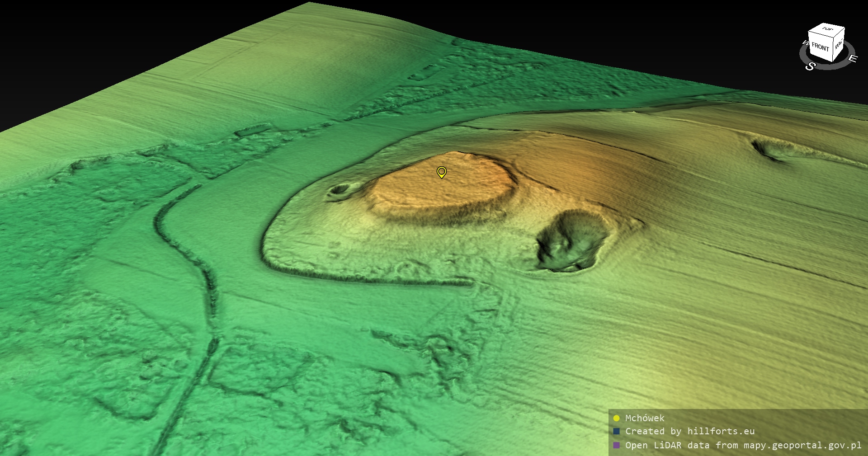The image size is (868, 456).
Task: Click the purple square in the legend
Action: tap(616, 445)
